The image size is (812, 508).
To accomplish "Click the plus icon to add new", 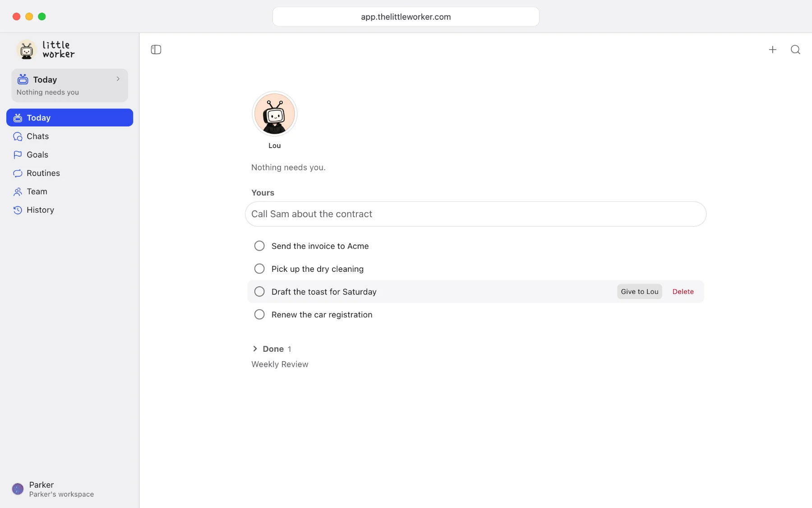I will 773,50.
